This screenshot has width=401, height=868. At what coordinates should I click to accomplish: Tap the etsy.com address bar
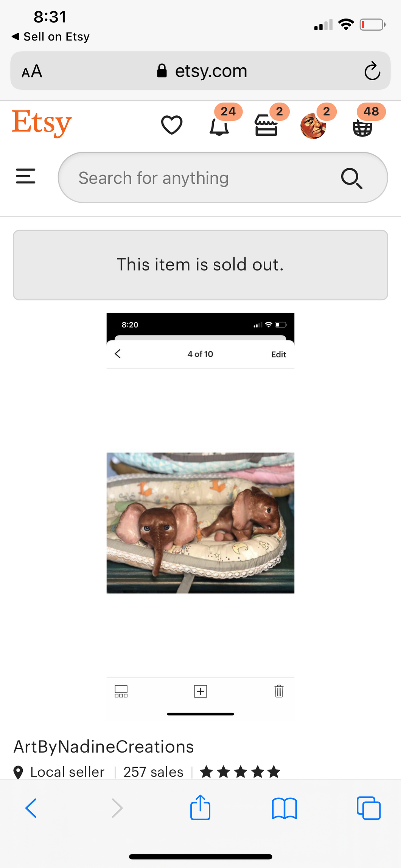202,71
